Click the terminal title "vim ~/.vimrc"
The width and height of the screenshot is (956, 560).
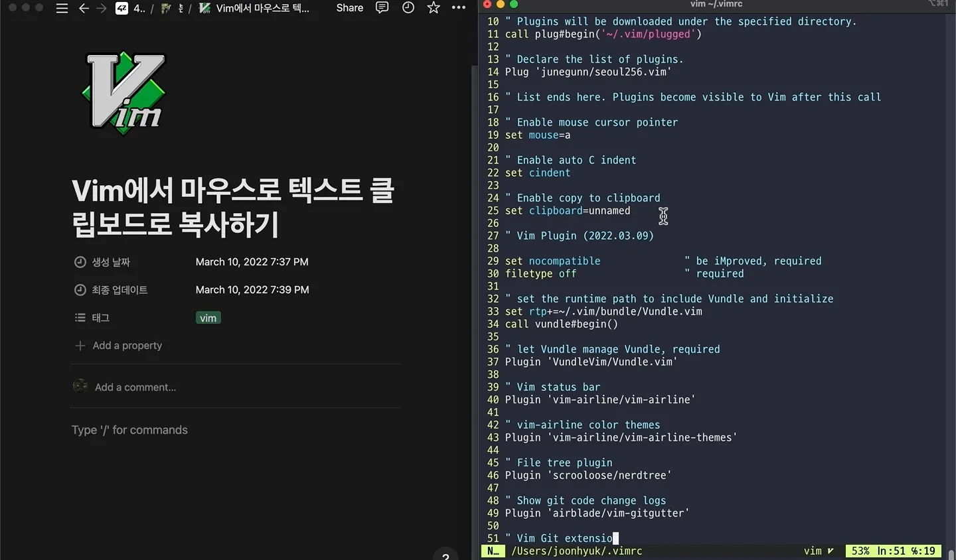(716, 5)
